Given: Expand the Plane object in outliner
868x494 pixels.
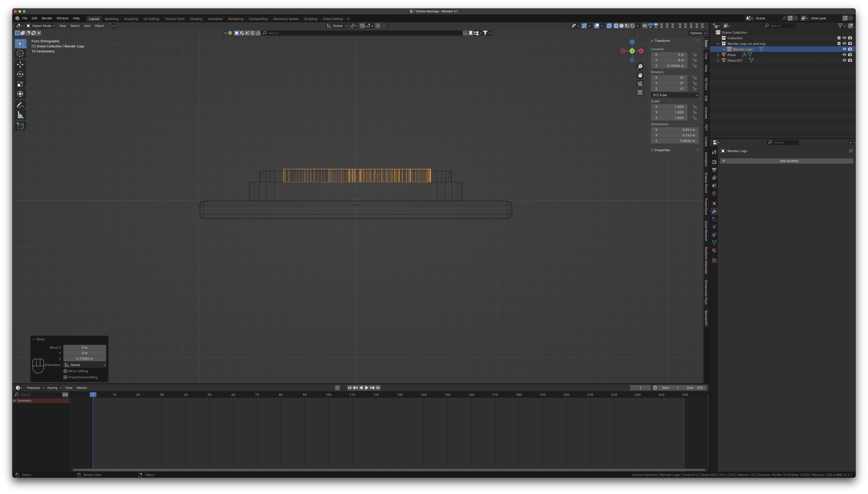Looking at the screenshot, I should 718,55.
